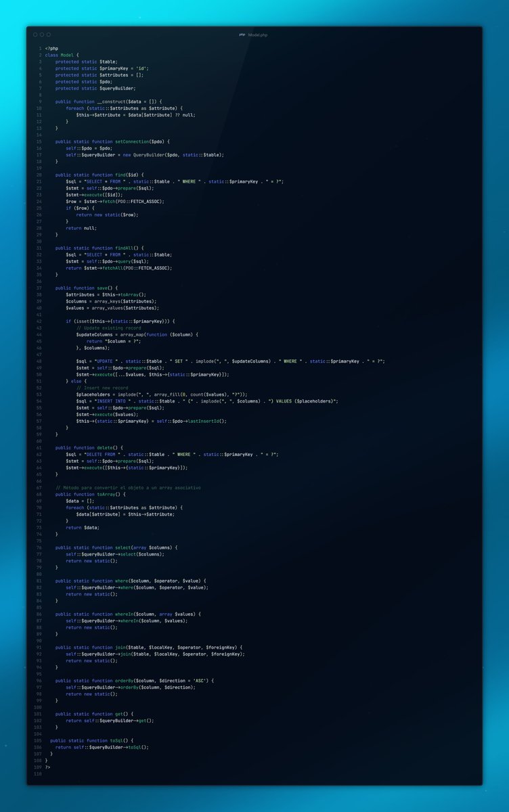The height and width of the screenshot is (812, 509).
Task: Click the 'self::$pdo = $pdo;' line
Action: (89, 148)
